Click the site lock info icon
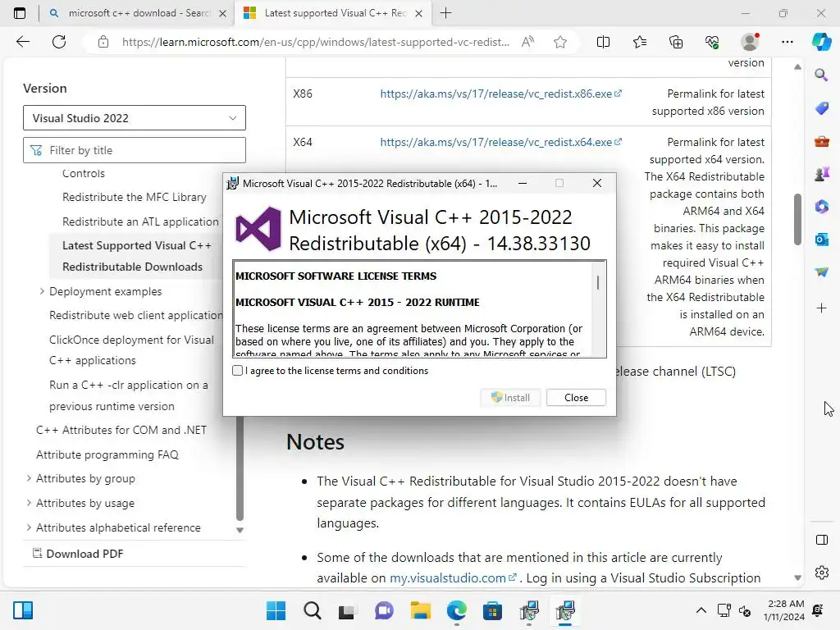Screen dimensions: 840x630 (103, 42)
